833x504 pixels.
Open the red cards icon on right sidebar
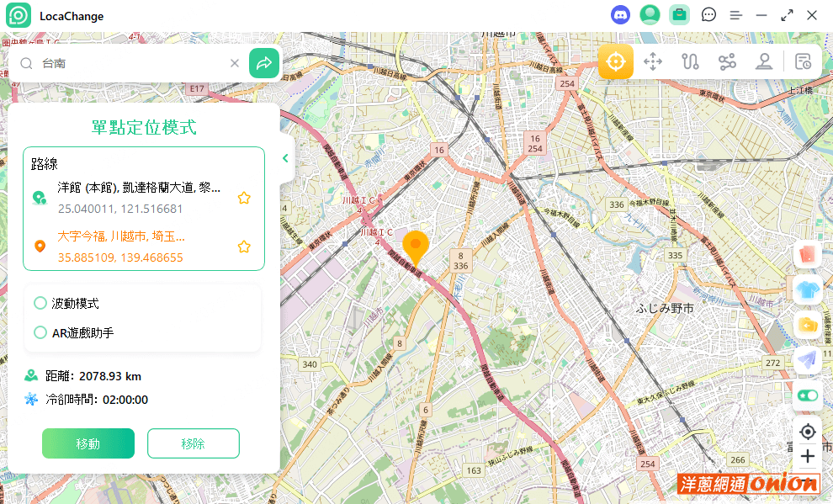pyautogui.click(x=807, y=254)
